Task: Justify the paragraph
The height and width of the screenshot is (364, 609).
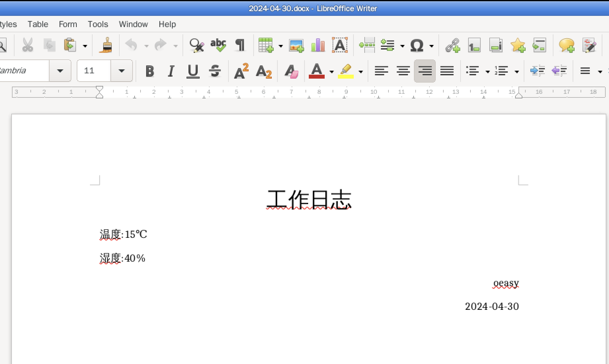Action: (447, 71)
